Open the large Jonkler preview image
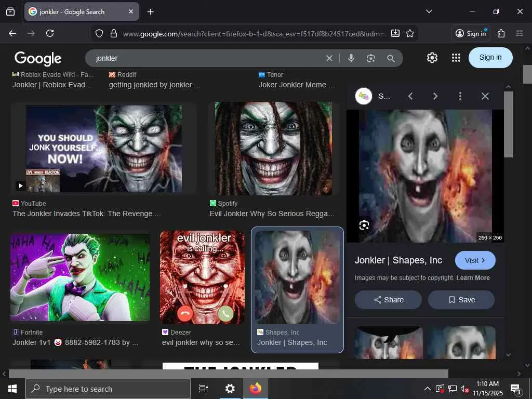Screen dimensions: 532x399 [x=425, y=176]
